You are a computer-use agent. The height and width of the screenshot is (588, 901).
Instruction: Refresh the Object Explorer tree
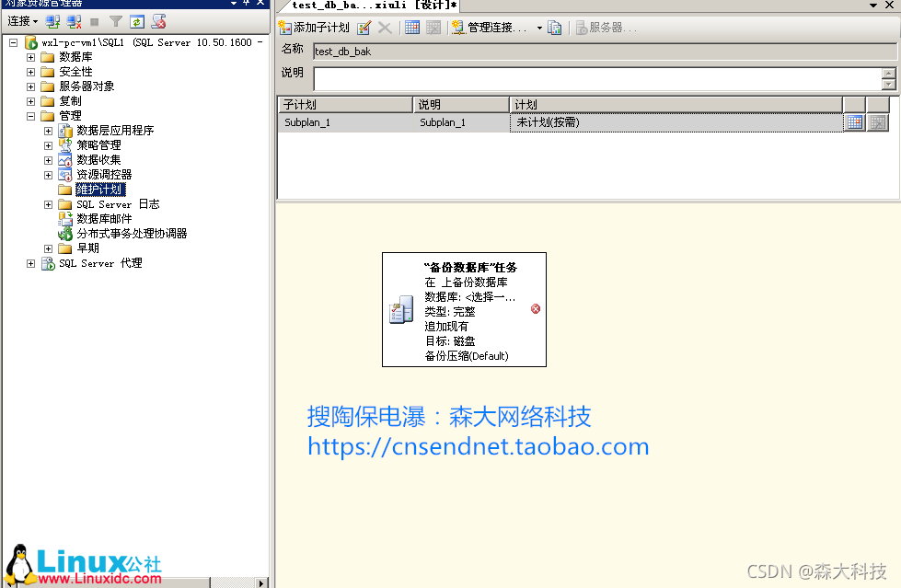[x=137, y=22]
